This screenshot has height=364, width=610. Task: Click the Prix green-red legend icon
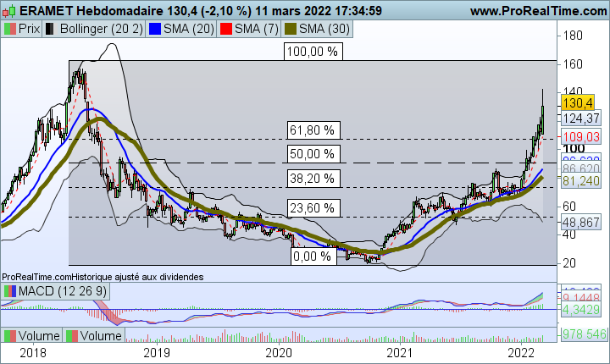(10, 29)
